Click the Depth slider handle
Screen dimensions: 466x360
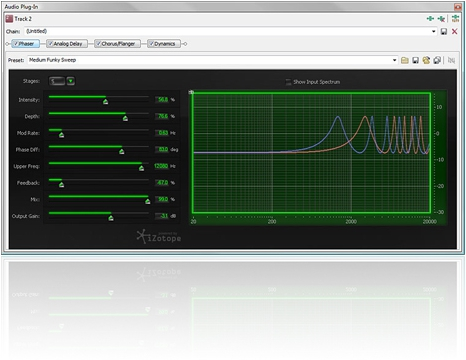[125, 118]
